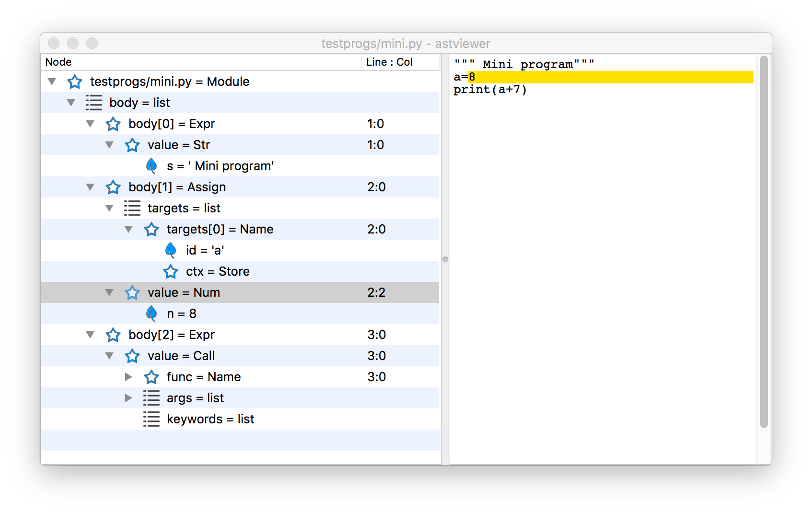The height and width of the screenshot is (513, 812).
Task: Collapse the testprogs/mini.py Module node
Action: [x=52, y=82]
